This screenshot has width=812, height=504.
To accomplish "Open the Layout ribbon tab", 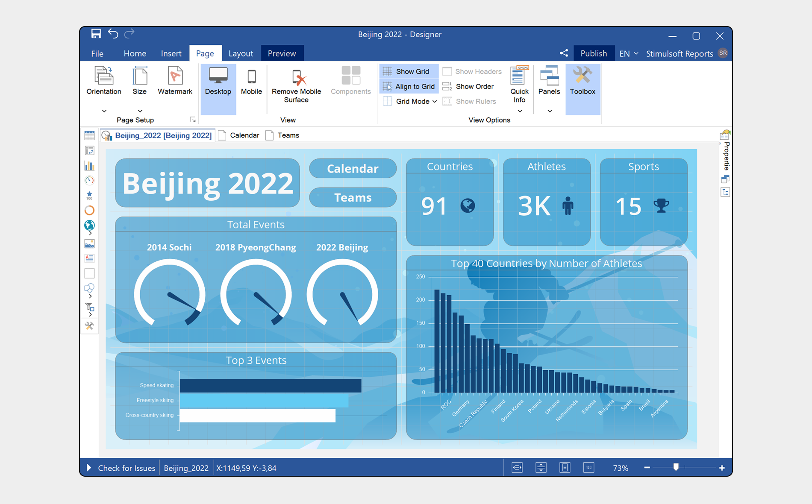I will point(241,53).
